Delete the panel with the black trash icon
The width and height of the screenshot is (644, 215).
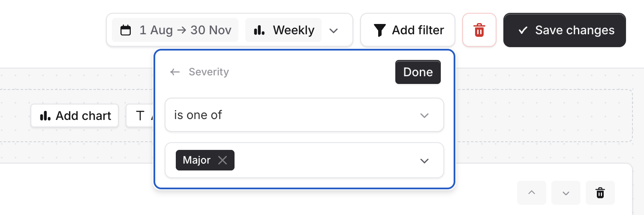[600, 193]
